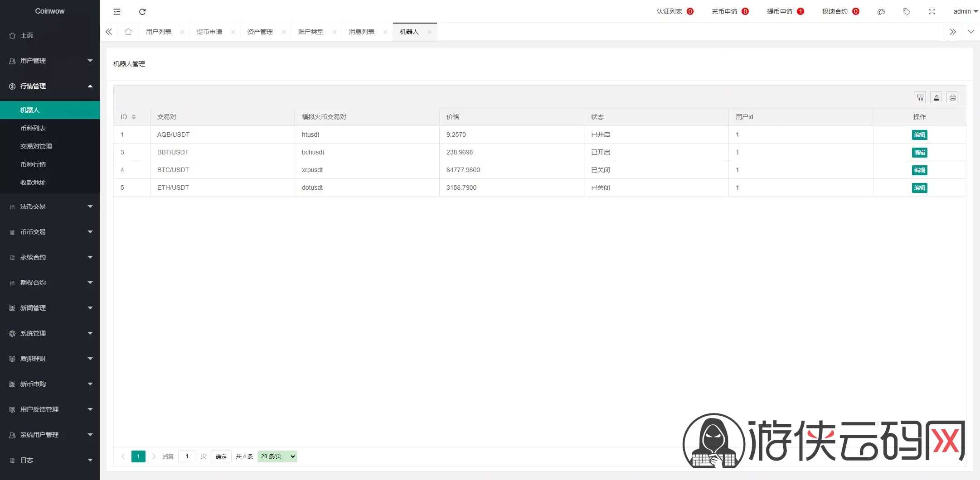980x480 pixels.
Task: Collapse the sidebar with the menu icon
Action: 117,12
